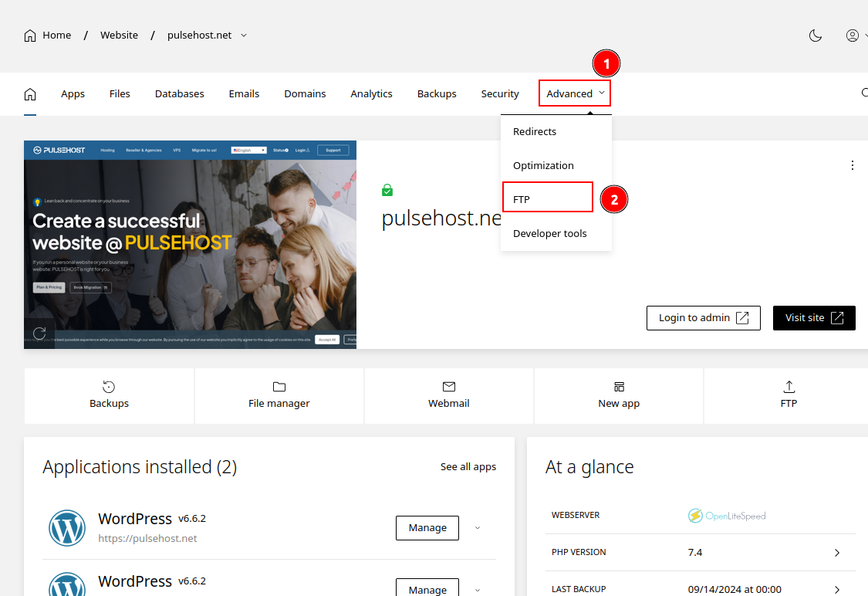Open LAST BACKUP details arrow
The width and height of the screenshot is (868, 596).
point(837,589)
